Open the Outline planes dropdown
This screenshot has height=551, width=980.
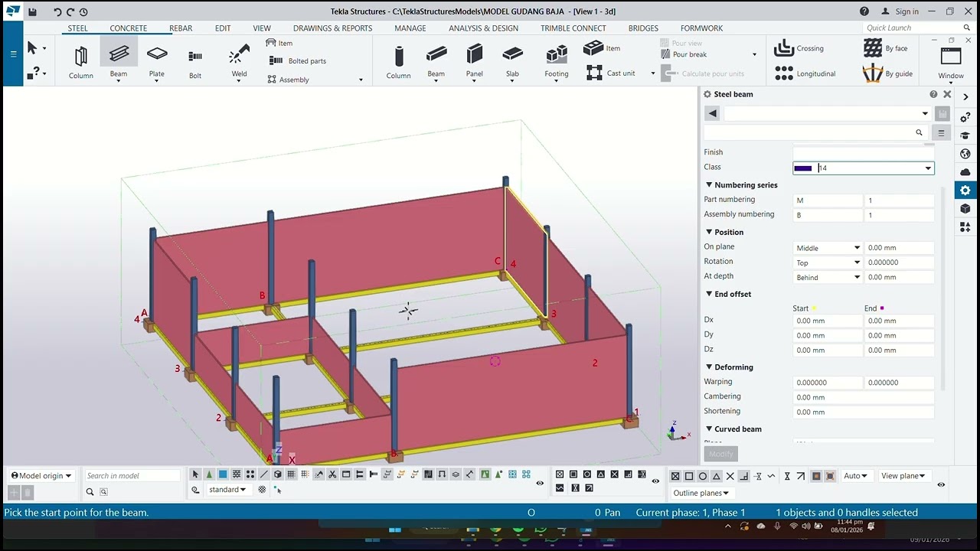point(701,493)
